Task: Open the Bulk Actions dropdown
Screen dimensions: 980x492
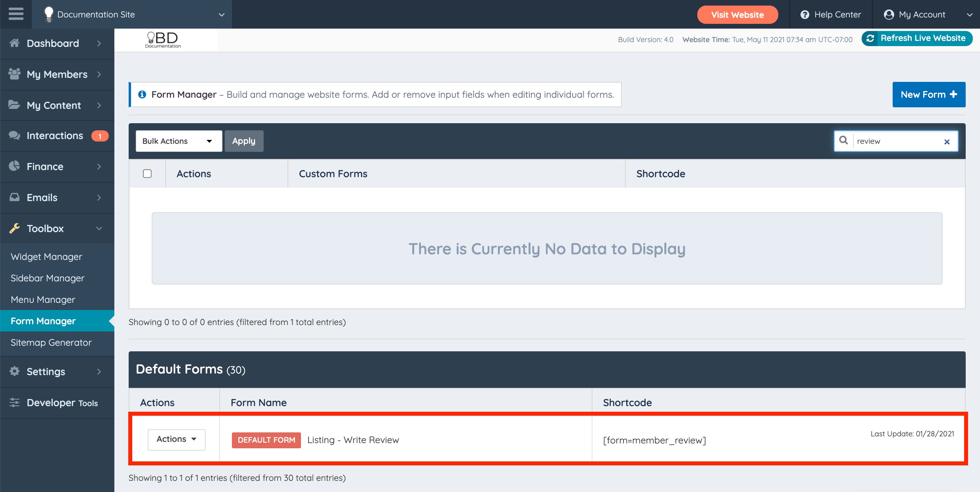Action: 178,141
